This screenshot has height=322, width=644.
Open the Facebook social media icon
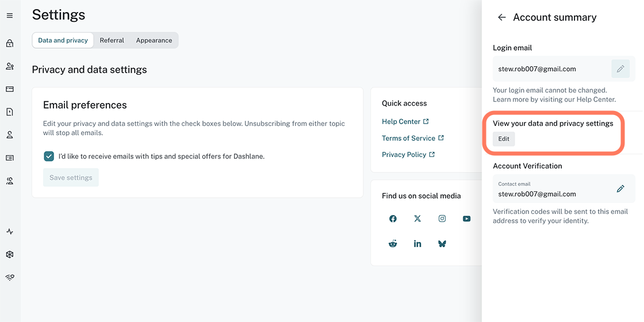click(393, 218)
